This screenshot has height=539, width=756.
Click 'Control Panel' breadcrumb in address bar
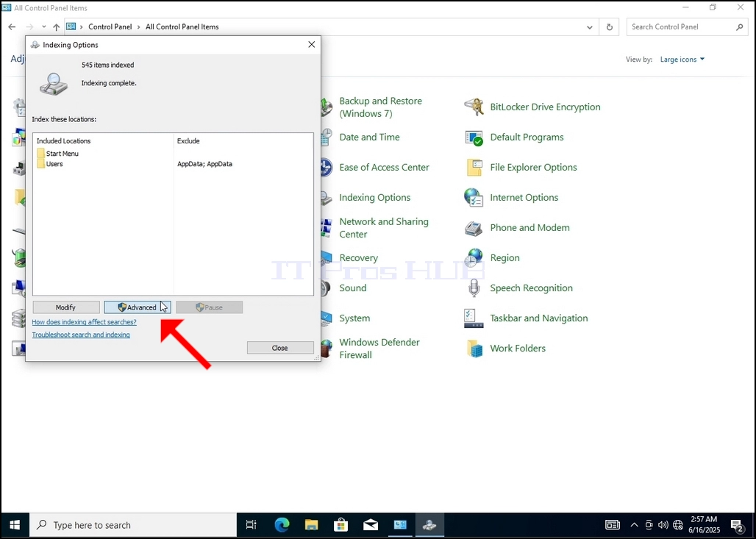tap(110, 27)
